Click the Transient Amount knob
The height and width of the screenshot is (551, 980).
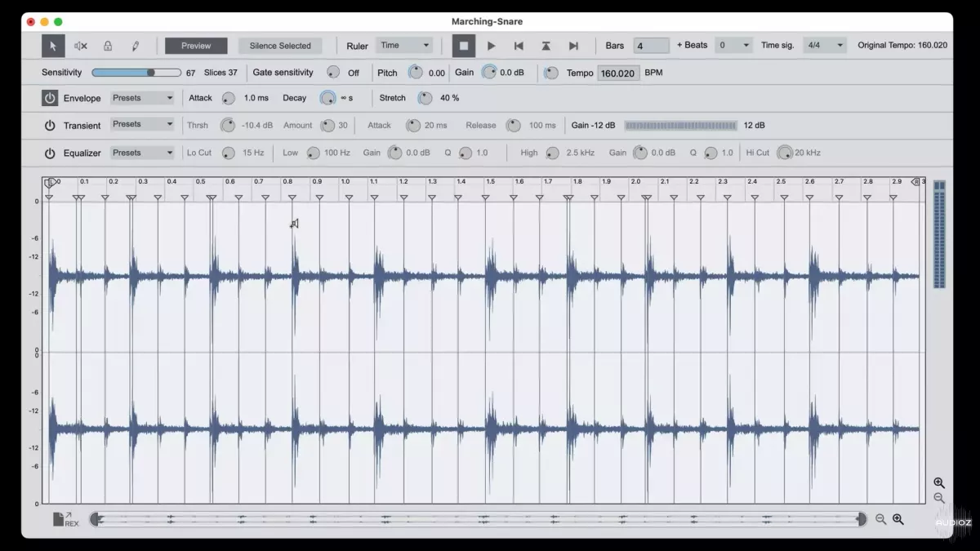(x=327, y=126)
